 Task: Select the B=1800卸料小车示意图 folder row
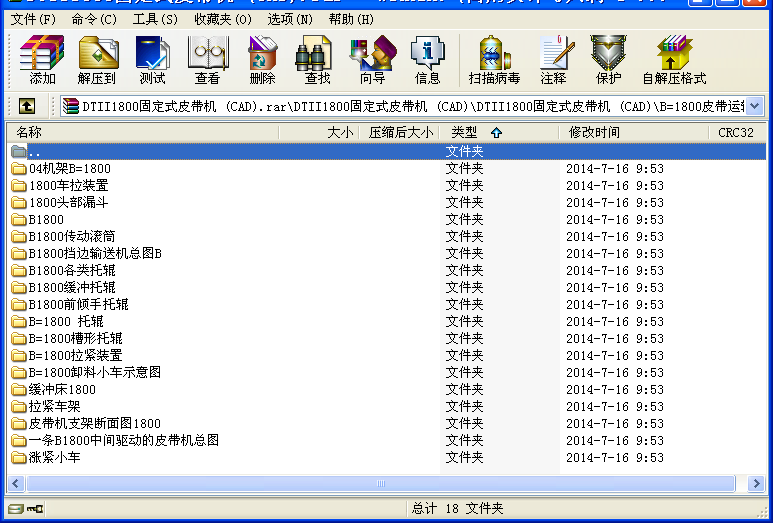click(x=387, y=373)
